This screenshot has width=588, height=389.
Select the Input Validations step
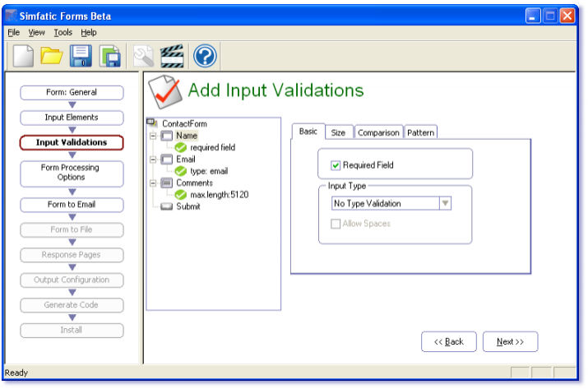(x=72, y=142)
